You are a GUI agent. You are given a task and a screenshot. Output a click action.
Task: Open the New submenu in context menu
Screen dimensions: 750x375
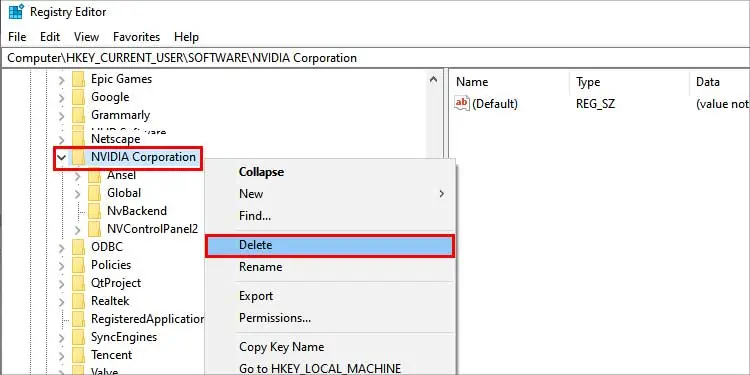pyautogui.click(x=330, y=194)
